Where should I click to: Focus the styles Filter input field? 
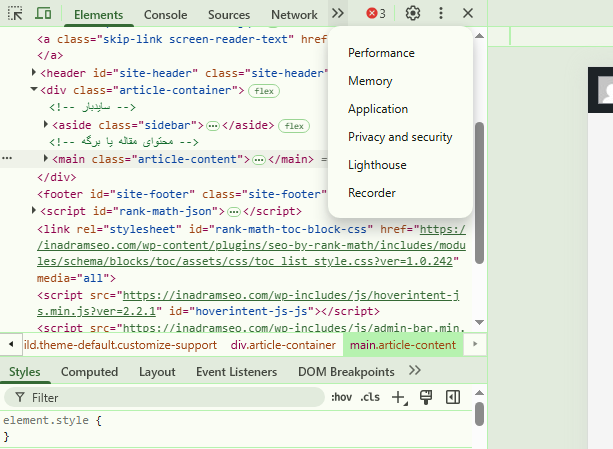click(164, 397)
